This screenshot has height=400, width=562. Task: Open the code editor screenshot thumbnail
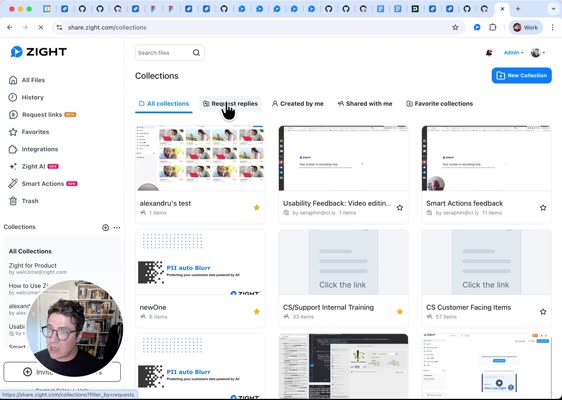[x=343, y=366]
